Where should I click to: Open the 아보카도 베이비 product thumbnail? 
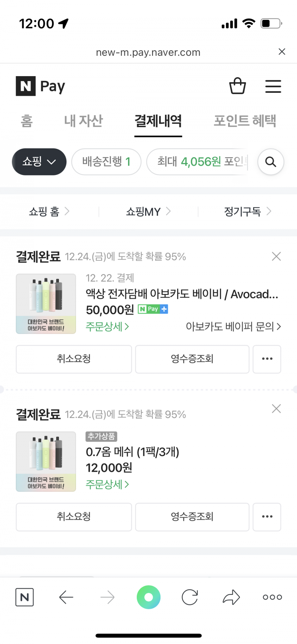click(x=46, y=303)
